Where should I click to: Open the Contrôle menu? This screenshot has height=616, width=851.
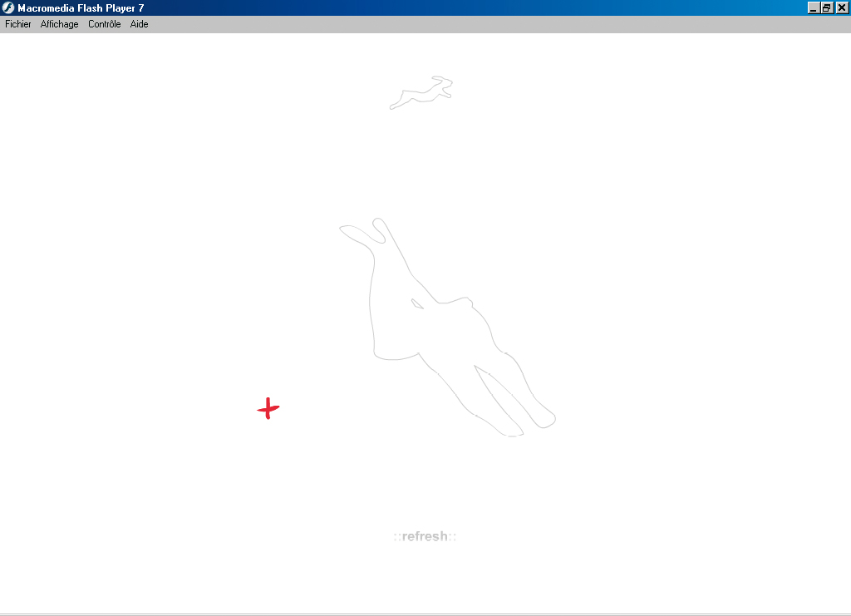coord(104,24)
